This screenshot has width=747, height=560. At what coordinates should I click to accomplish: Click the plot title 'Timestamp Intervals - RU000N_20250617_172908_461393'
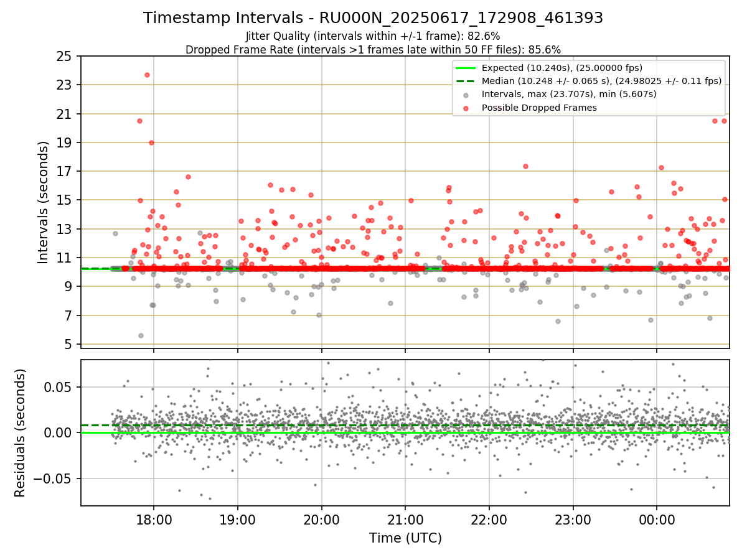(x=373, y=18)
